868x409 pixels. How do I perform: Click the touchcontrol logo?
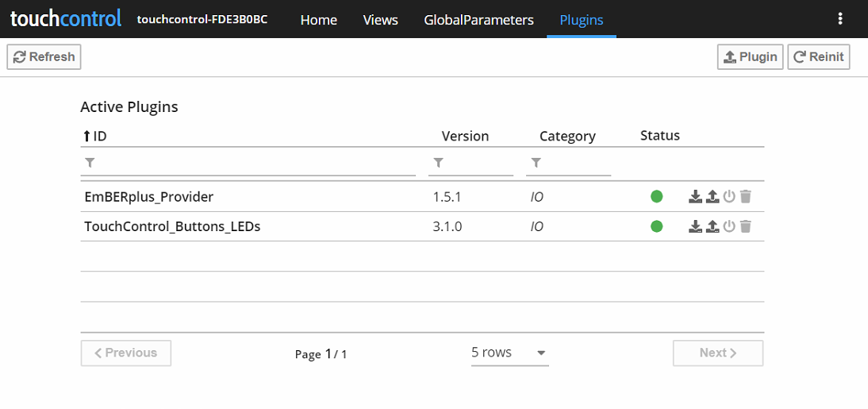tap(66, 19)
